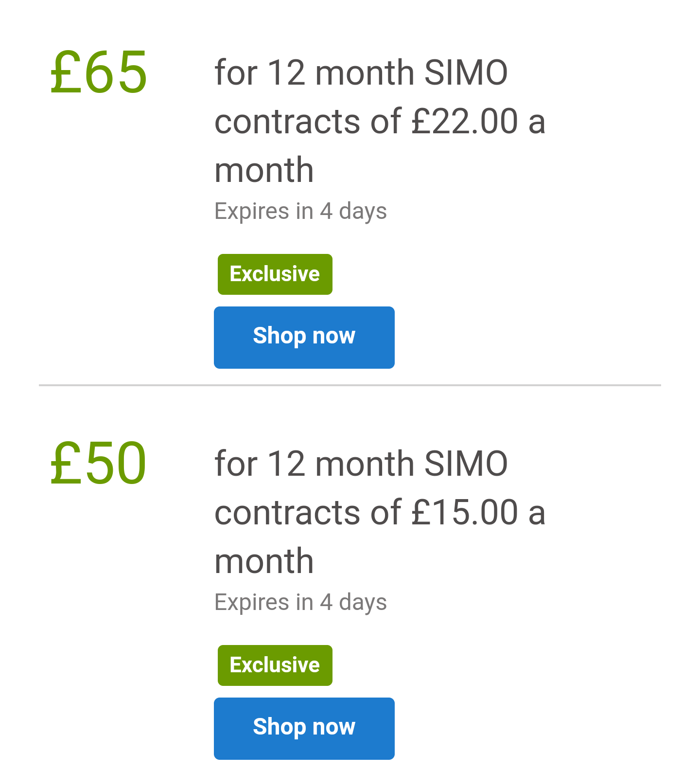Viewport: 700px width, 771px height.
Task: Open the £22.00 a month SIMO offer description
Action: pyautogui.click(x=380, y=121)
